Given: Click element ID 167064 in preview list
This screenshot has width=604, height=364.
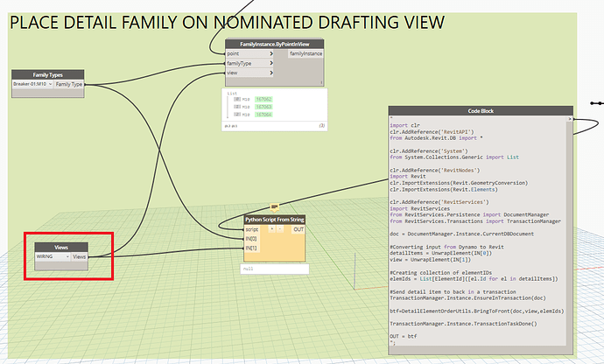Looking at the screenshot, I should pos(263,115).
